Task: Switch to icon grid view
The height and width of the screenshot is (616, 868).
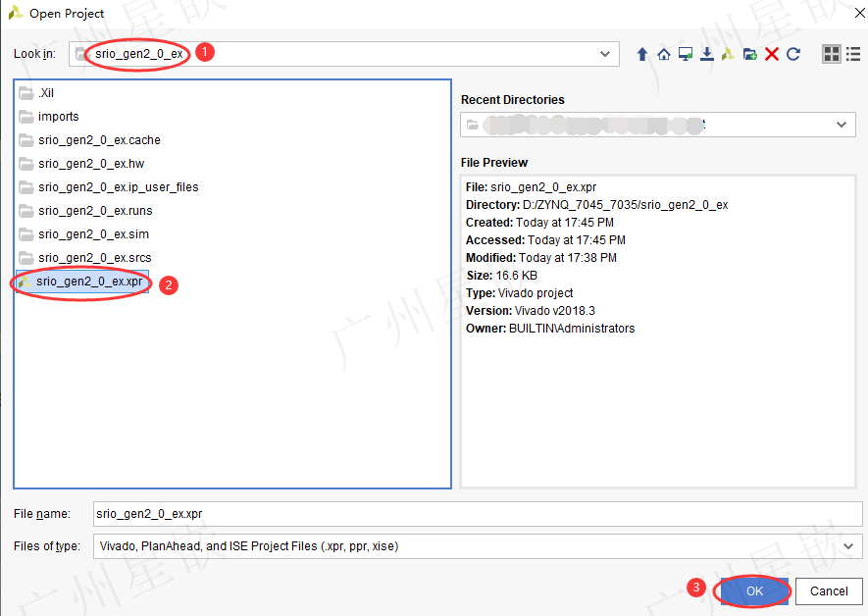Action: 832,54
